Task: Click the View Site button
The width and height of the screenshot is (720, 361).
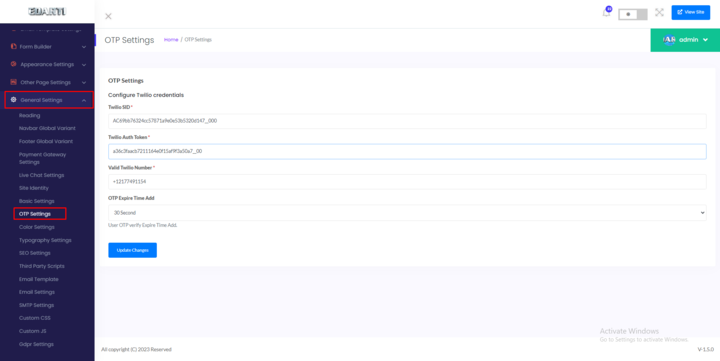Action: (691, 12)
